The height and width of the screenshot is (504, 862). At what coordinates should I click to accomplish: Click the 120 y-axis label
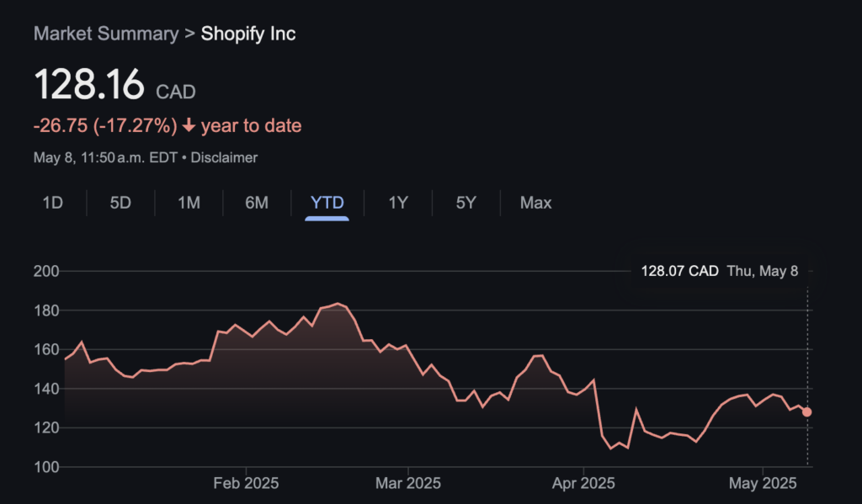point(45,427)
